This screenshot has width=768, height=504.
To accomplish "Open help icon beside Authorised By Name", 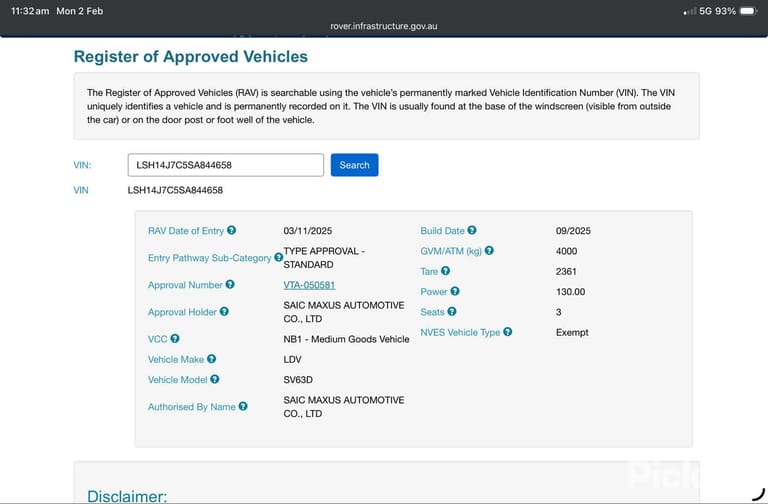I will 243,407.
